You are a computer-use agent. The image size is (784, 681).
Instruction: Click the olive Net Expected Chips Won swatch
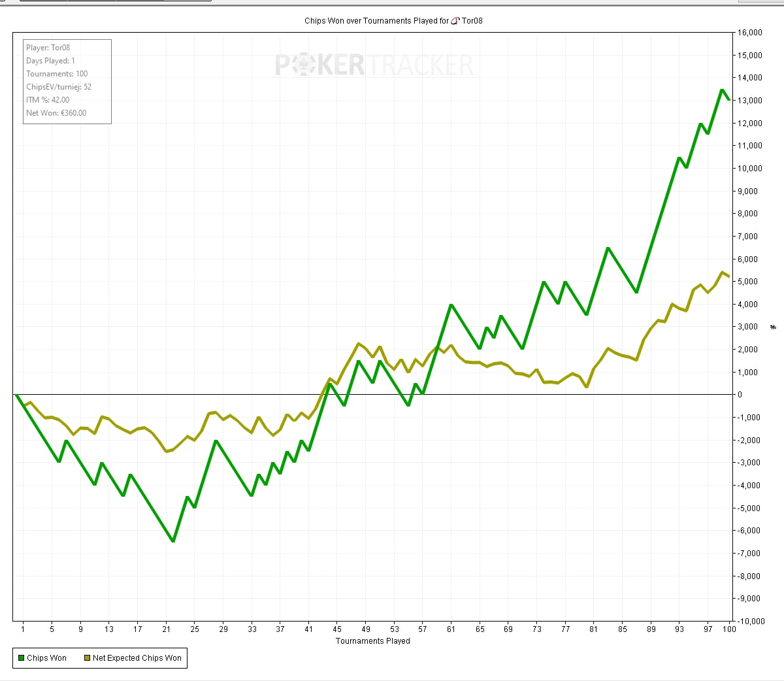pos(87,658)
